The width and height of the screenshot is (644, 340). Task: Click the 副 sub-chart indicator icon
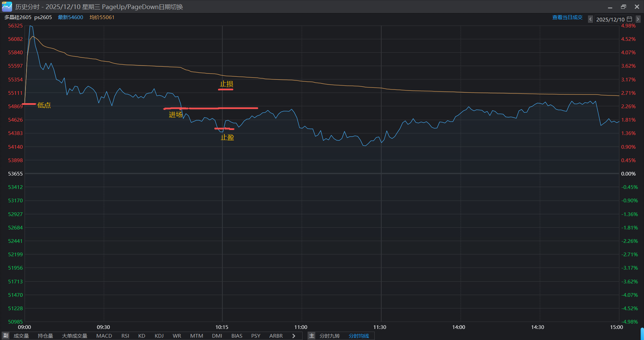pyautogui.click(x=6, y=336)
